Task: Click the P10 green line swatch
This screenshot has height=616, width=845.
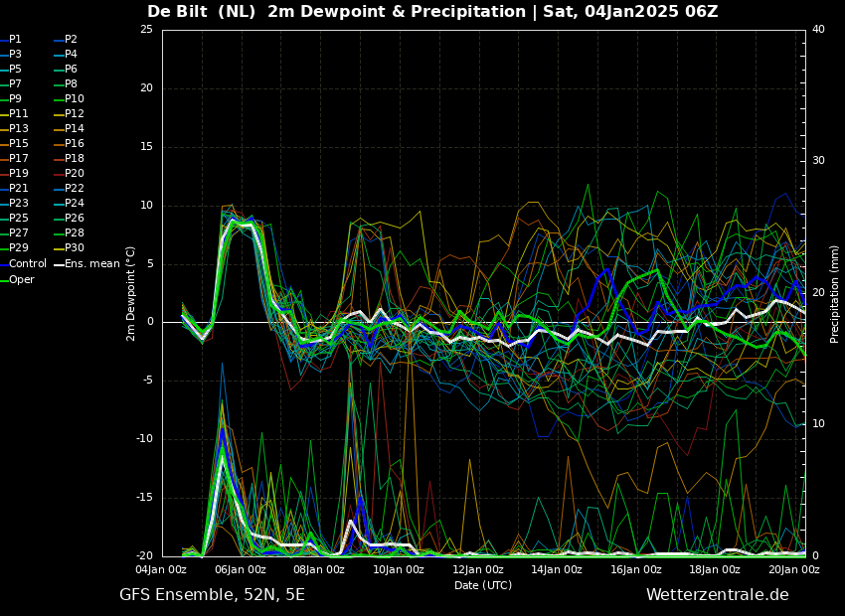Action: 59,99
